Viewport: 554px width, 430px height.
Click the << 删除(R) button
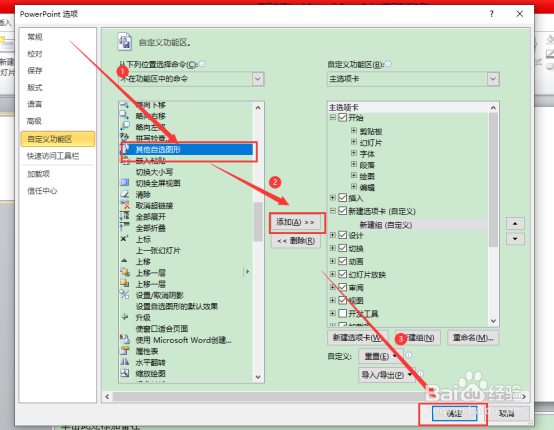[x=296, y=241]
